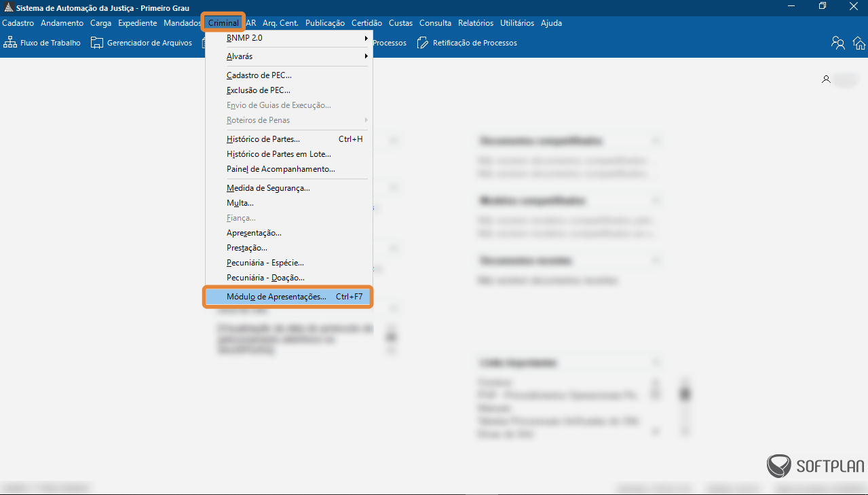Viewport: 868px width, 495px height.
Task: Open the Certidão menu
Action: (366, 23)
